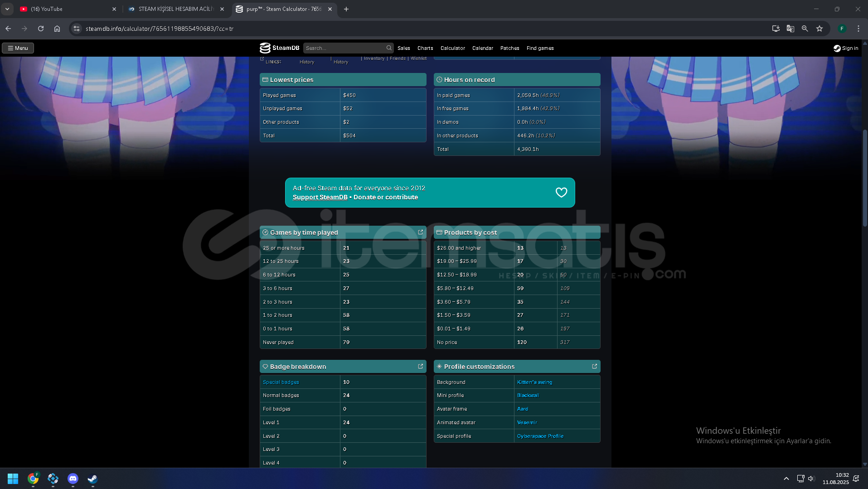Click the heart icon in support banner

561,193
